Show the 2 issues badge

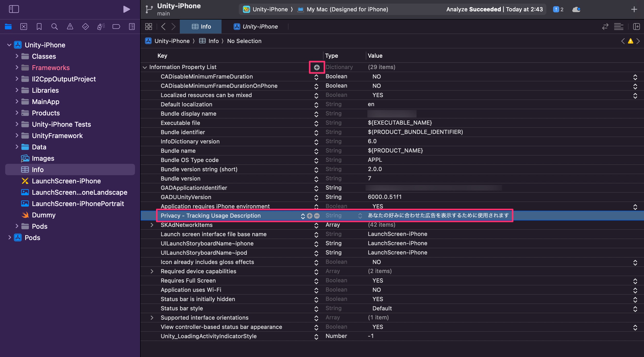[558, 10]
